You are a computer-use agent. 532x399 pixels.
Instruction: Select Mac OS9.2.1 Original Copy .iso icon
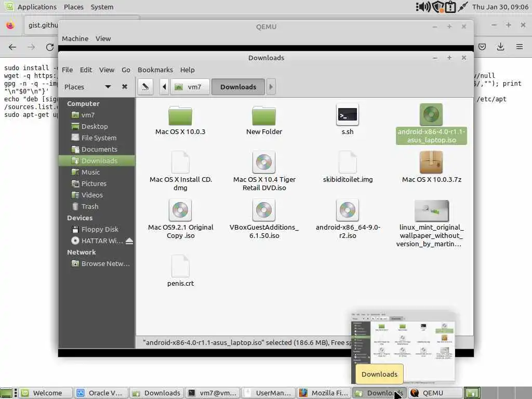(x=180, y=210)
